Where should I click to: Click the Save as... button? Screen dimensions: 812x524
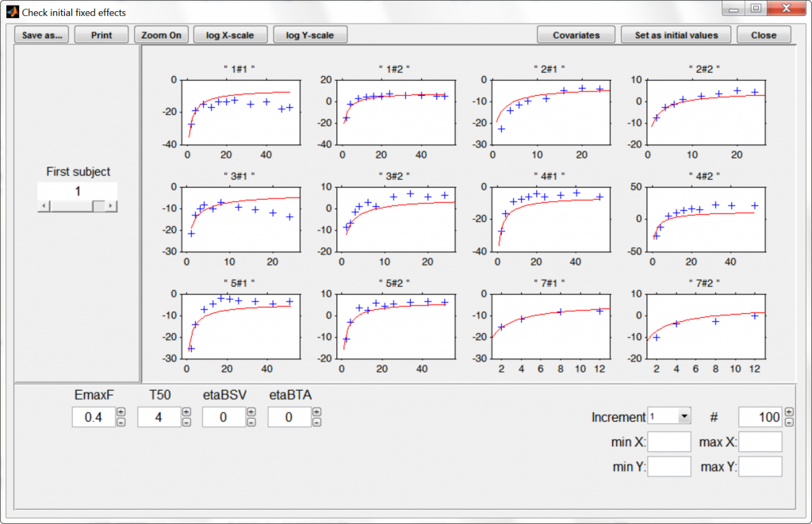tap(40, 34)
